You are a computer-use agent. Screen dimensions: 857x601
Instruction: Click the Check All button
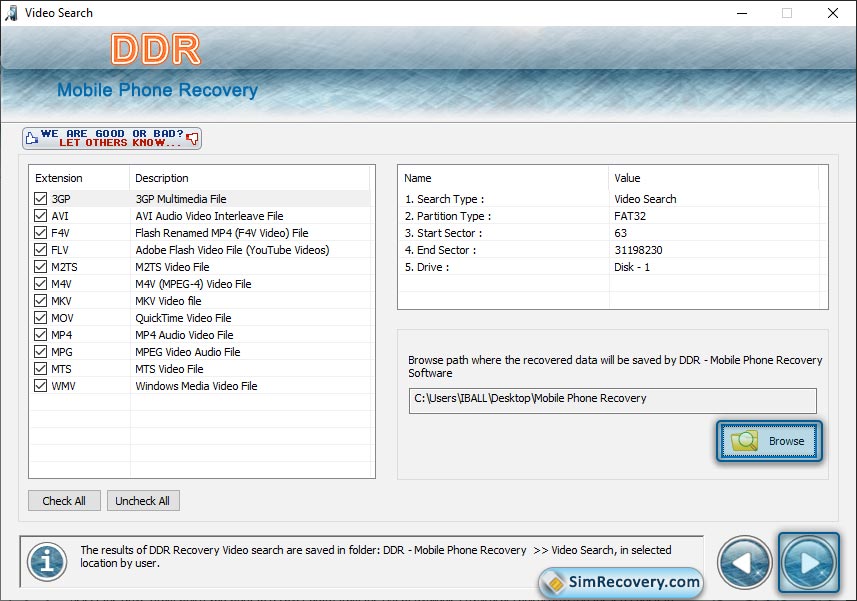pos(64,500)
